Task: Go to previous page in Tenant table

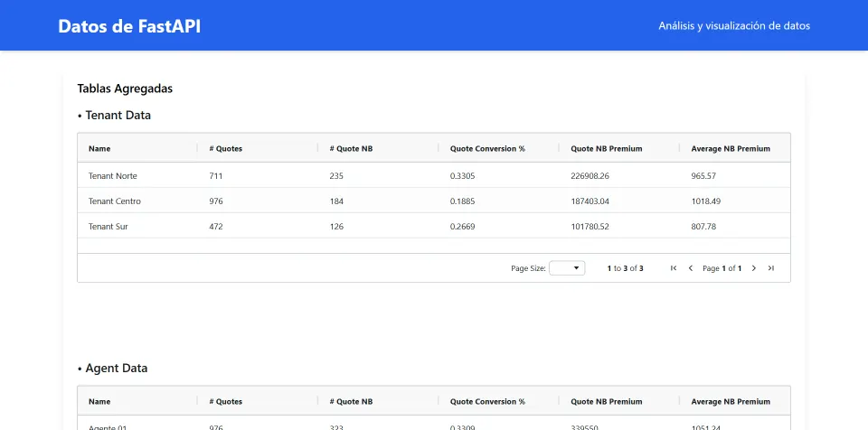Action: tap(690, 268)
